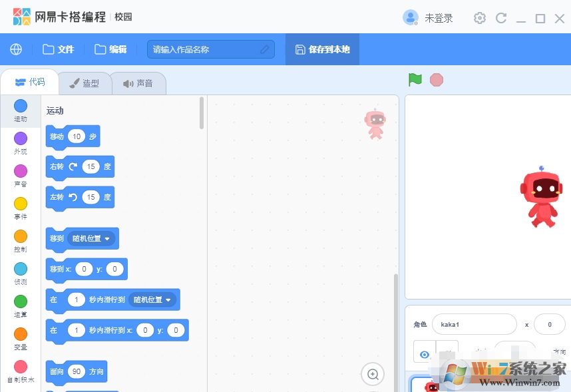This screenshot has height=392, width=571.
Task: Select the 侦测 (Sensing) block category
Action: 21,273
